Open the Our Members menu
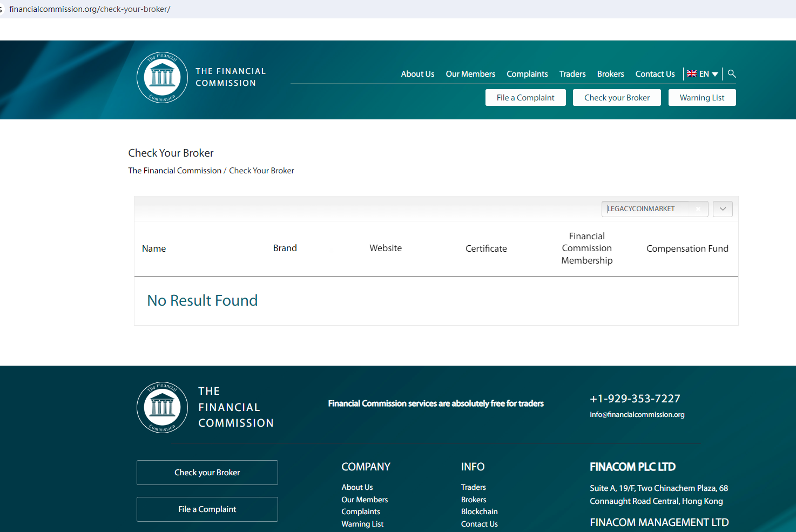This screenshot has height=532, width=796. 470,74
